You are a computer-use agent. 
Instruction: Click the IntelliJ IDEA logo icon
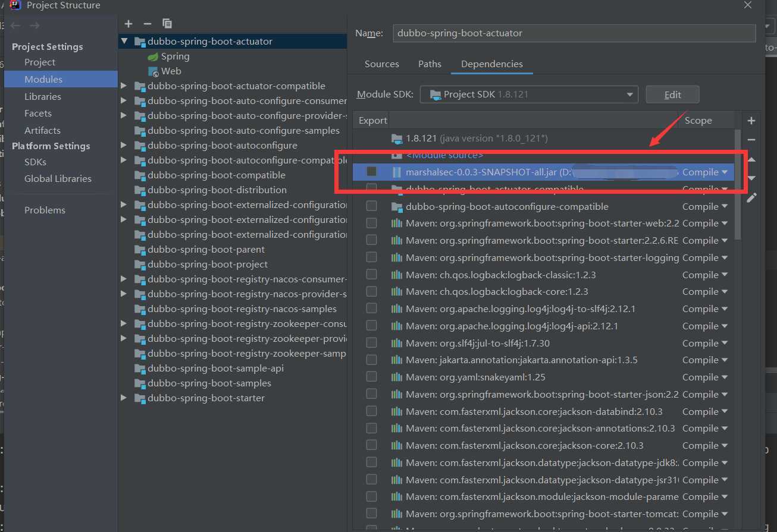(16, 5)
